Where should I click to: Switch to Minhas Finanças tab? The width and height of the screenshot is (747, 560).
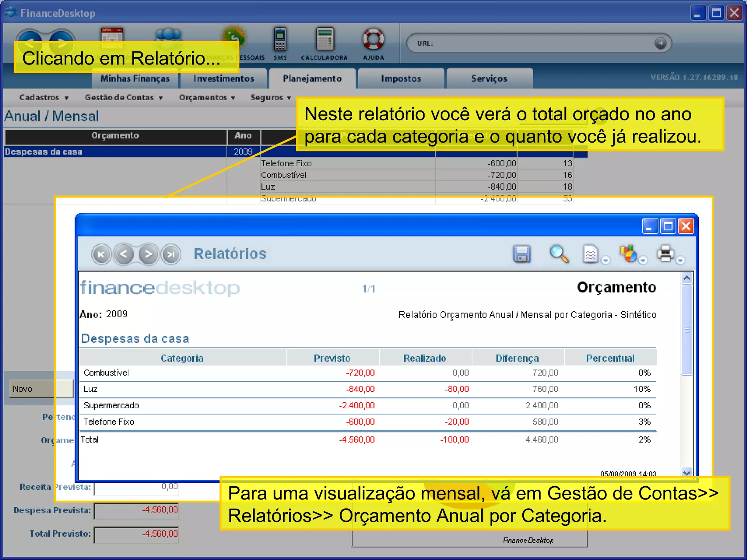tap(135, 78)
